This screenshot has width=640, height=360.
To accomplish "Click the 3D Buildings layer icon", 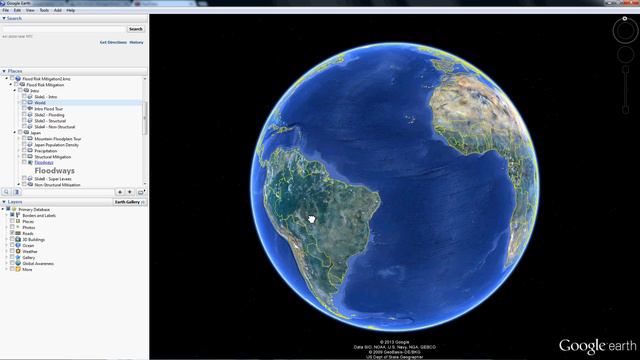I will (18, 239).
